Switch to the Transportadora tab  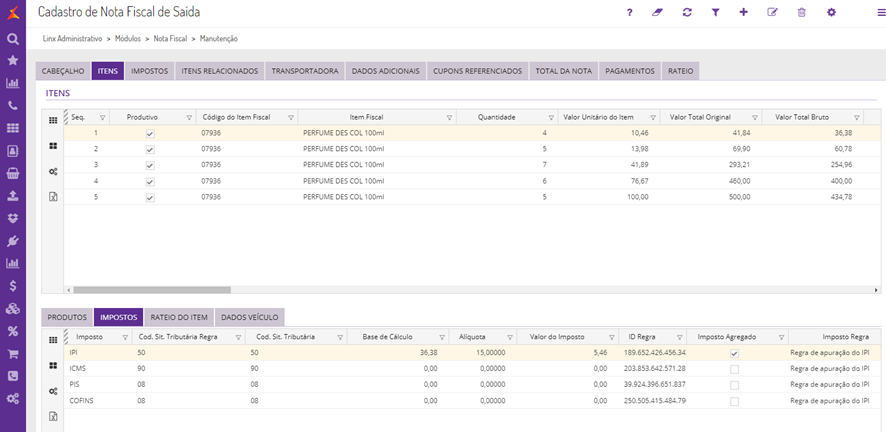(x=306, y=71)
